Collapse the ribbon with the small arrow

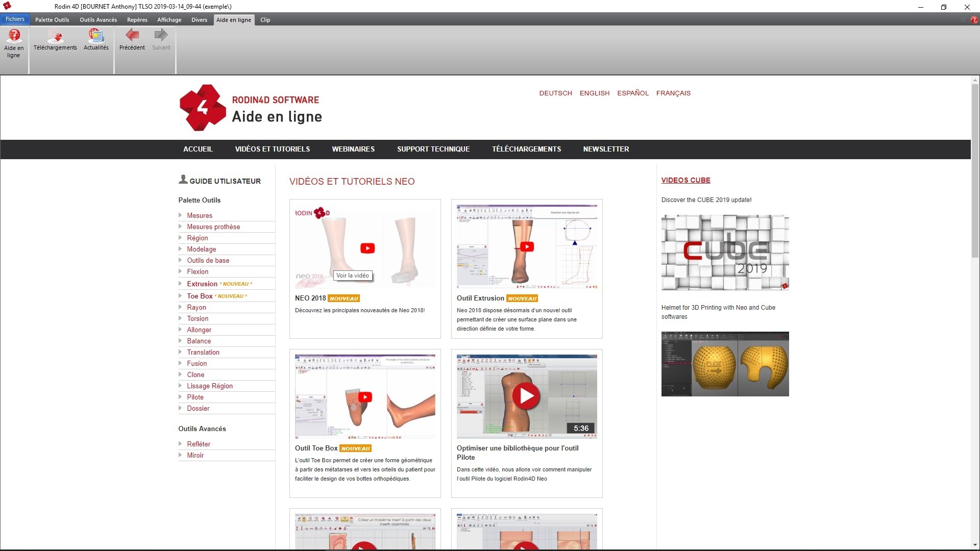coord(963,20)
